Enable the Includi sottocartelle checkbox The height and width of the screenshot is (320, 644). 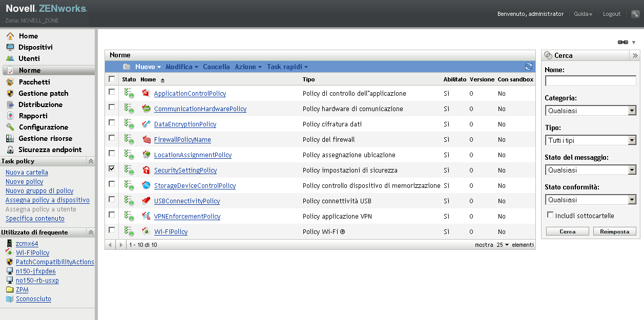point(550,215)
